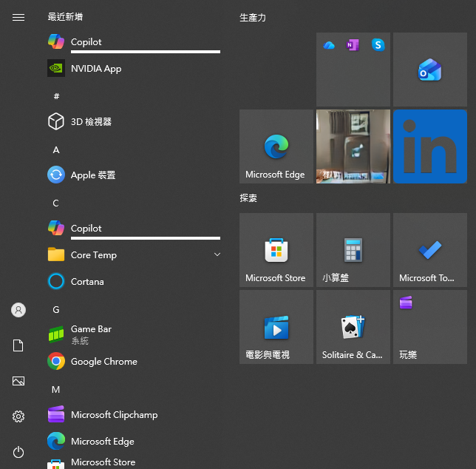Open Settings via the gear icon
This screenshot has height=469, width=476.
(18, 416)
